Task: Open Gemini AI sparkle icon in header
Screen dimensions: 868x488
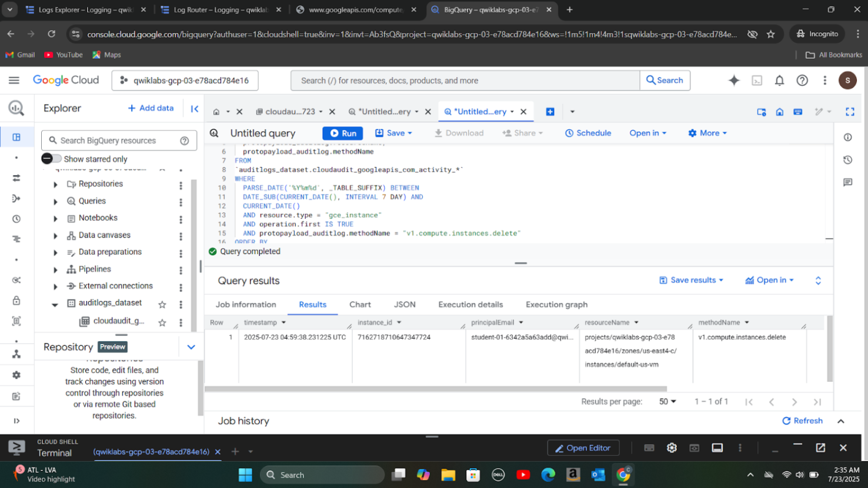Action: [734, 81]
